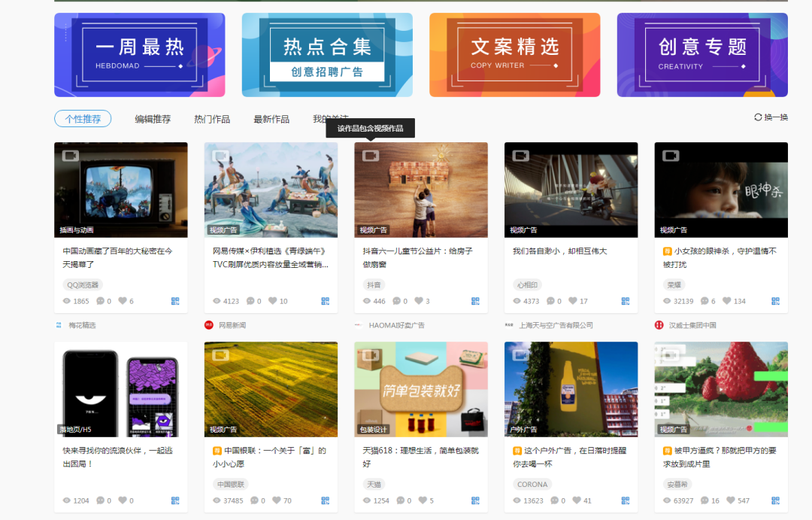Open the Corona bottle 户外广告 thumbnail

[571, 389]
